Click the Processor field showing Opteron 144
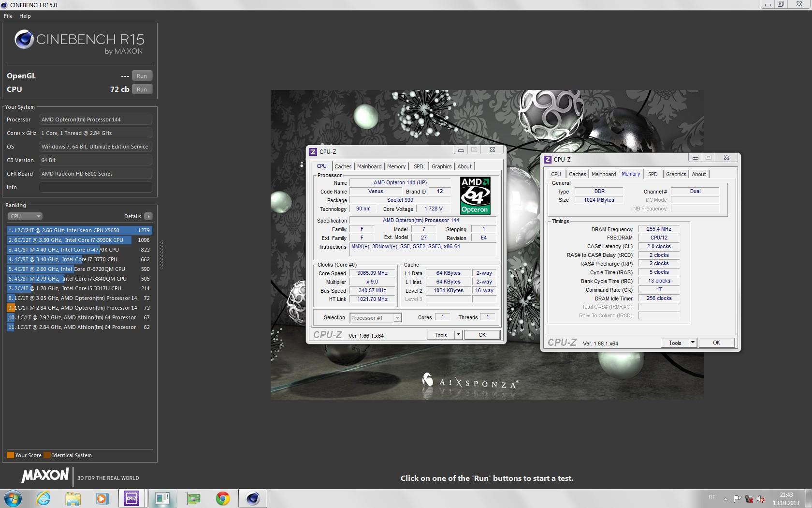Screen dimensions: 812x508 [96, 120]
